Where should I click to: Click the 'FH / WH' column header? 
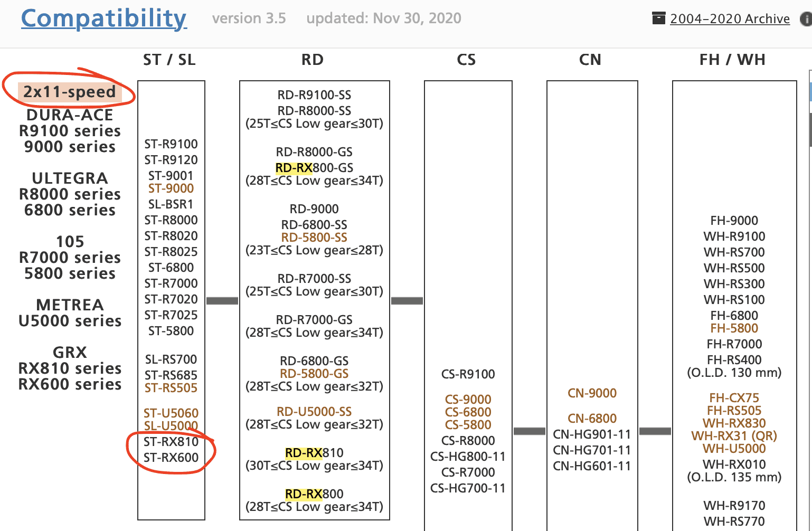732,60
